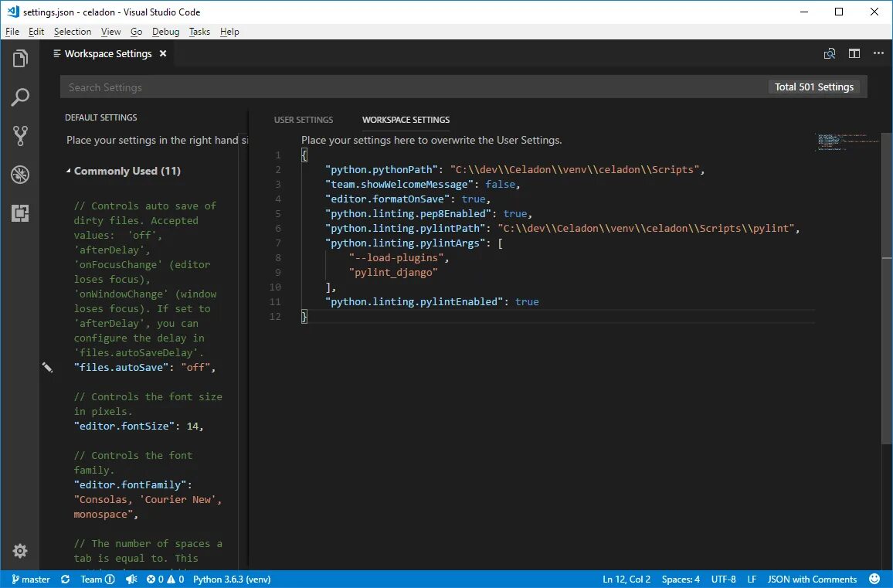
Task: Change the LF end of line sequence
Action: [752, 580]
